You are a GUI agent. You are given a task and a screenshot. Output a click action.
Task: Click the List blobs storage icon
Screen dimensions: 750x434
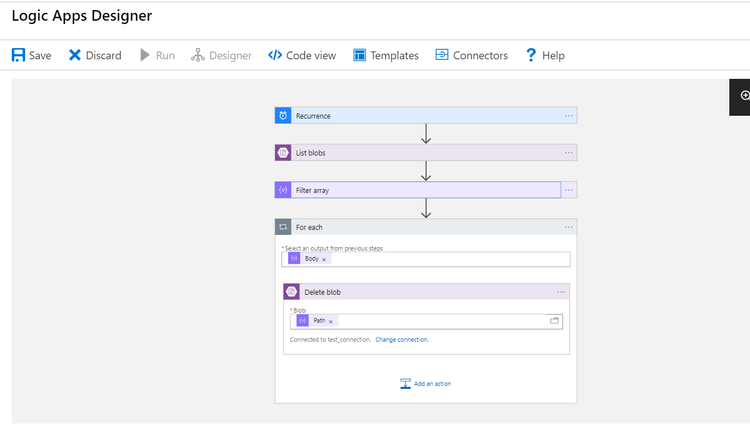pos(284,153)
